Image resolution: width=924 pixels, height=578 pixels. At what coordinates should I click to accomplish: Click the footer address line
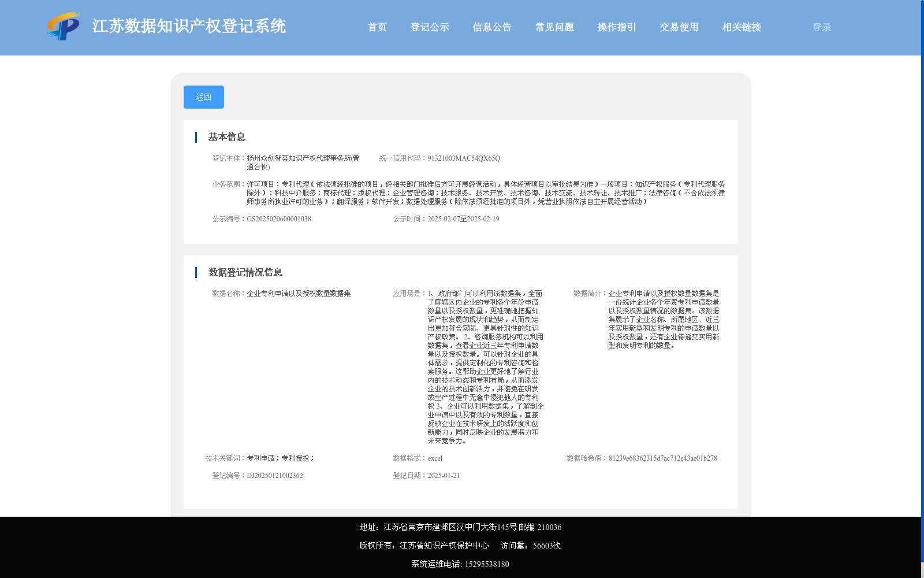click(460, 527)
